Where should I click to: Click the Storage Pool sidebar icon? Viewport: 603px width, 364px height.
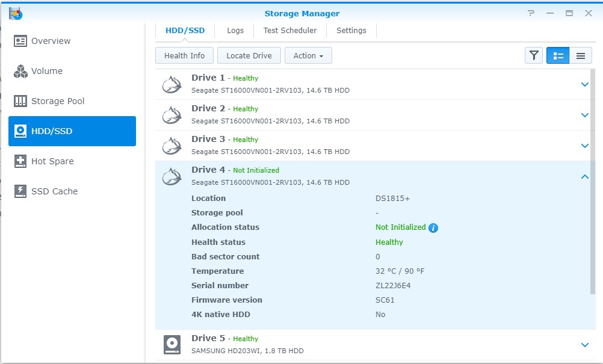tap(20, 101)
